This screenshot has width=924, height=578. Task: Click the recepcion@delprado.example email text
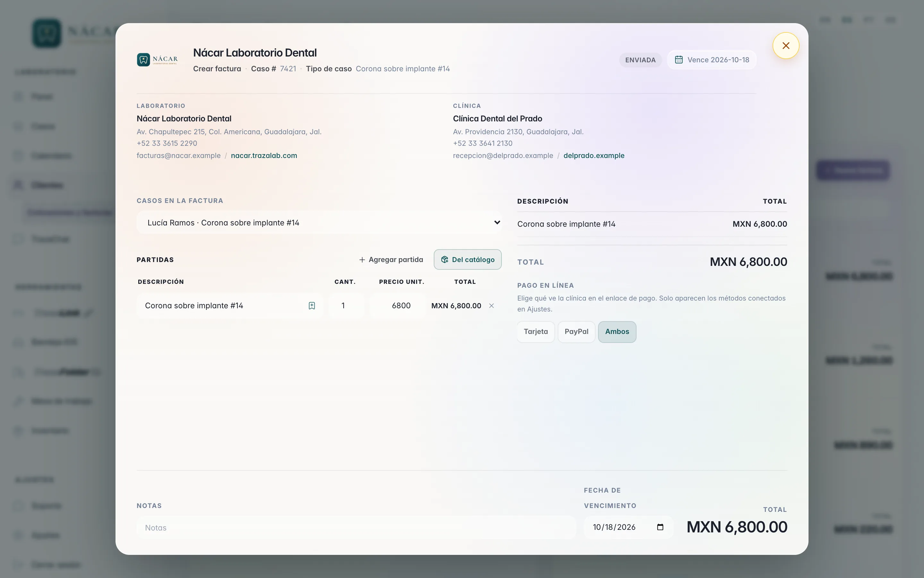(x=503, y=156)
